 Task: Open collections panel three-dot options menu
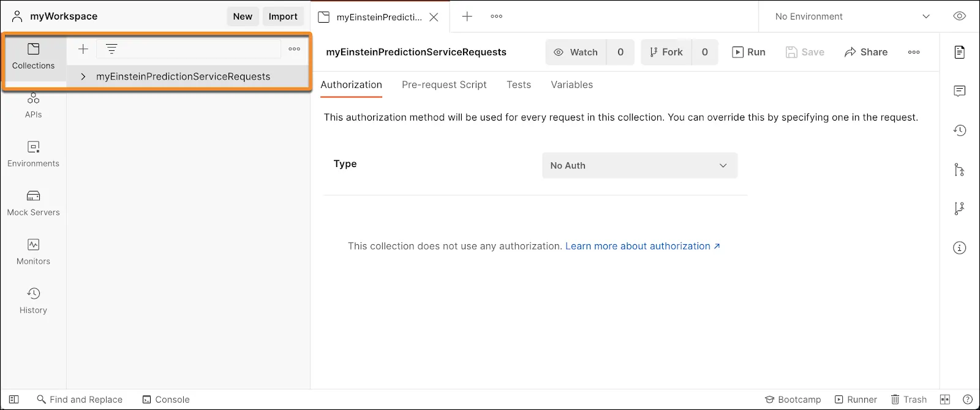click(x=295, y=49)
